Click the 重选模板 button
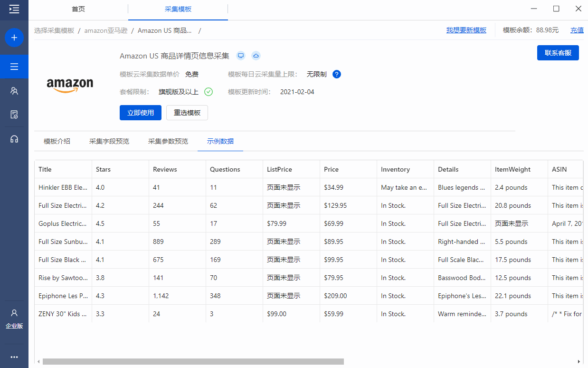 tap(187, 113)
